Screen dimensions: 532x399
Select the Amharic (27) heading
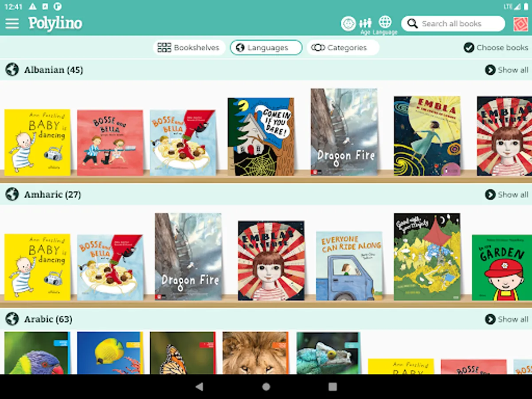click(x=52, y=194)
